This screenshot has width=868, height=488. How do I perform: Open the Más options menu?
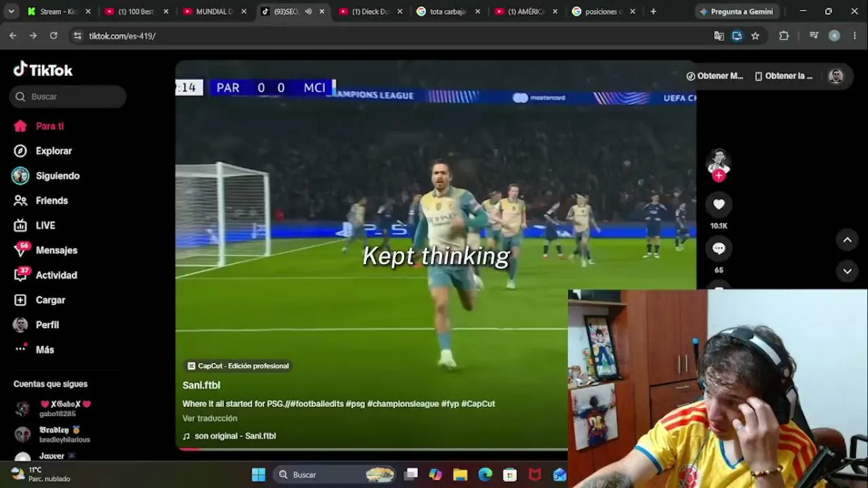pyautogui.click(x=34, y=350)
